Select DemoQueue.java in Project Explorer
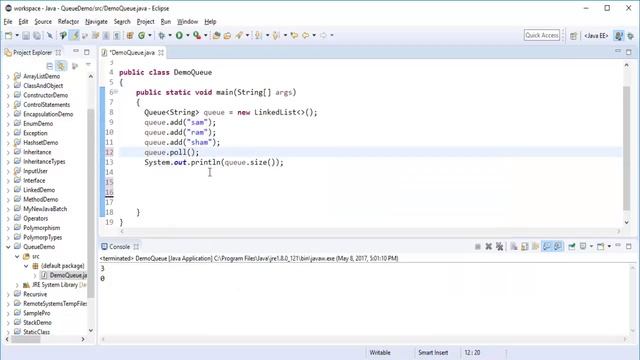Image resolution: width=640 pixels, height=360 pixels. (64, 276)
